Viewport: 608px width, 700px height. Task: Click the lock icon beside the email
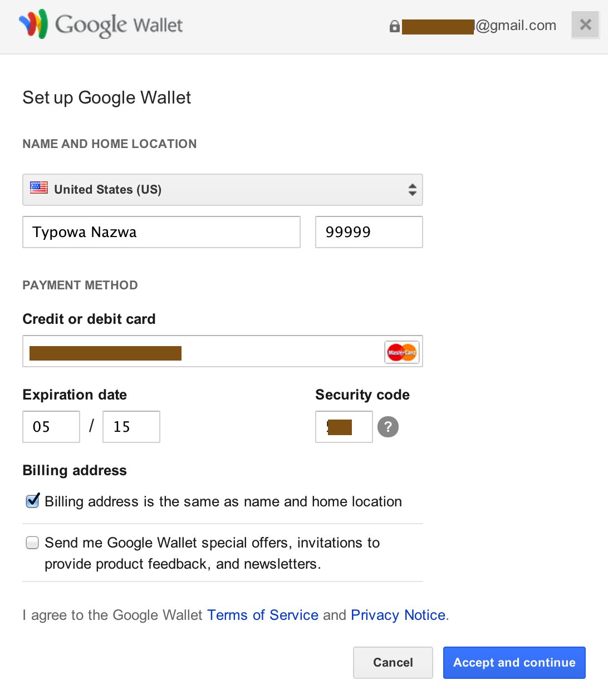395,26
